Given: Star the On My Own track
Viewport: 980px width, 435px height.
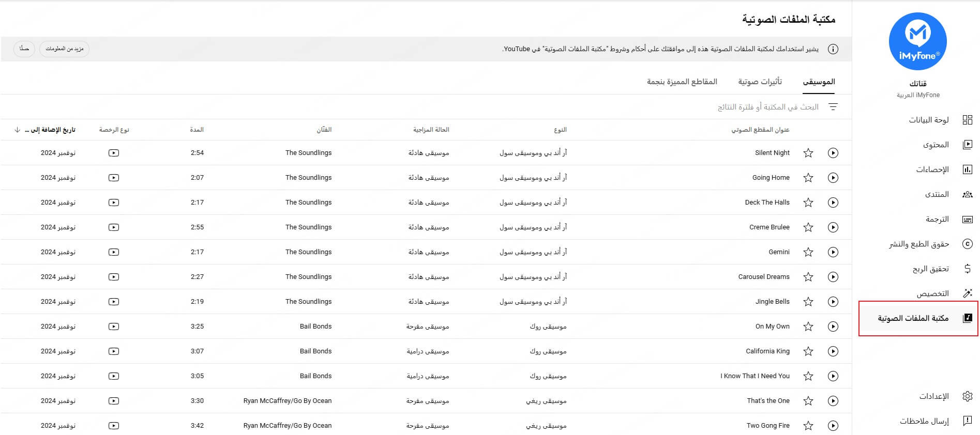Looking at the screenshot, I should [x=808, y=327].
